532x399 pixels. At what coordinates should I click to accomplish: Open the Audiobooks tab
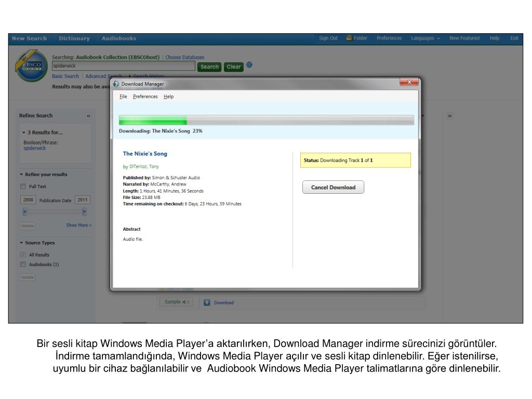(119, 38)
